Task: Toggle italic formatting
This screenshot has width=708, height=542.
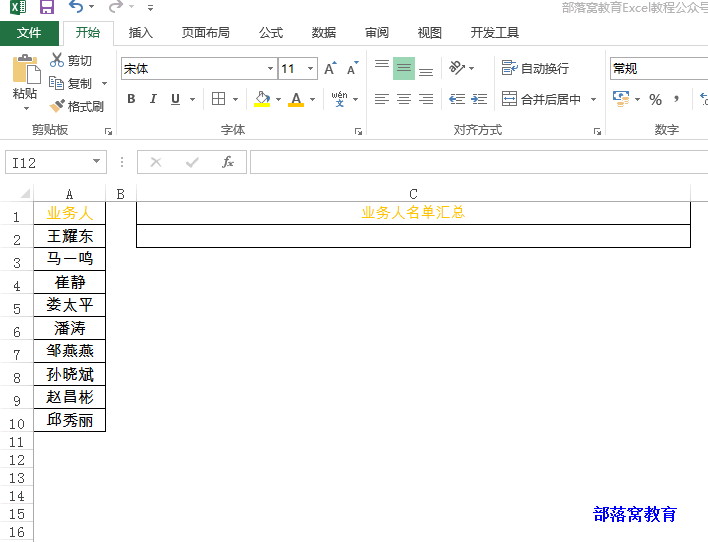Action: point(153,99)
